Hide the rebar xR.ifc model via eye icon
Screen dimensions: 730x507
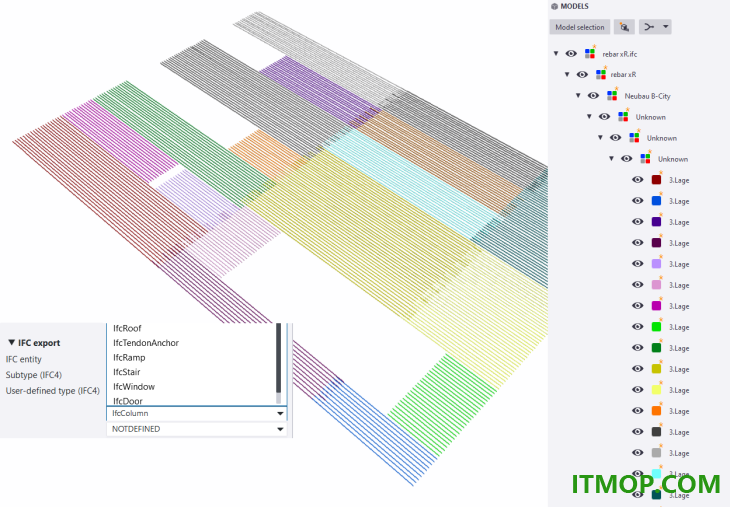(x=571, y=54)
